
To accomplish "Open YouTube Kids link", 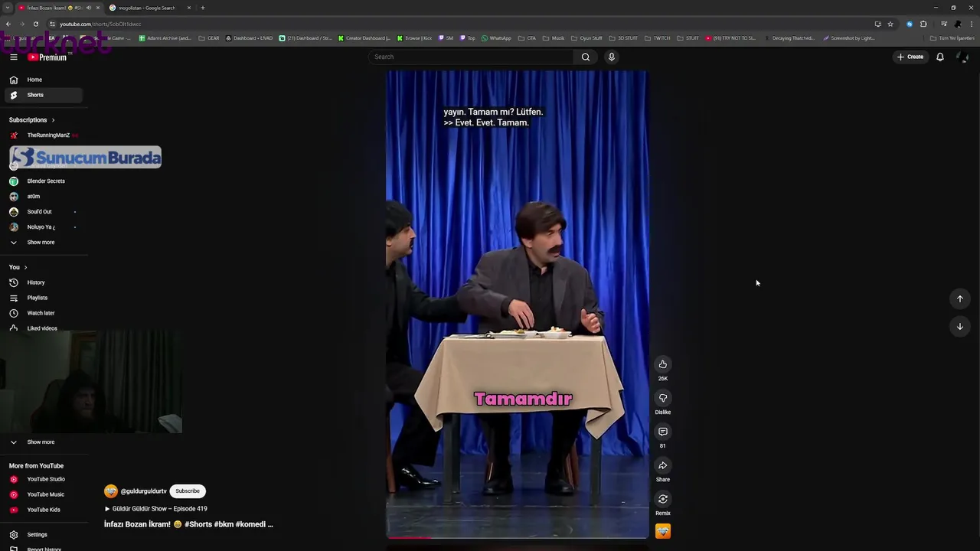I will 43,510.
